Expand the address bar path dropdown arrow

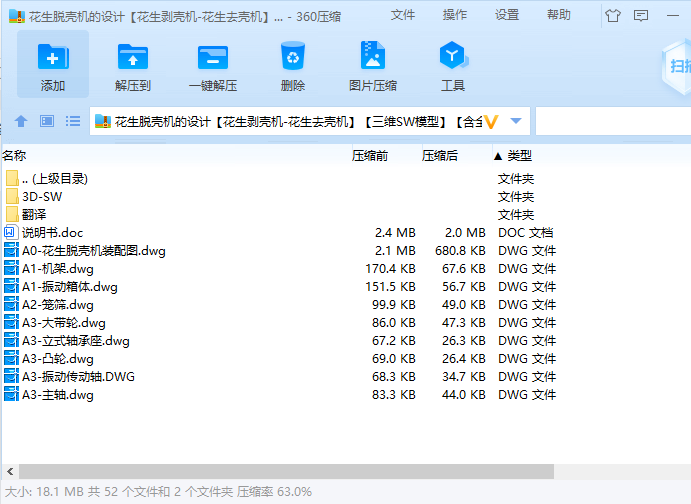click(516, 121)
